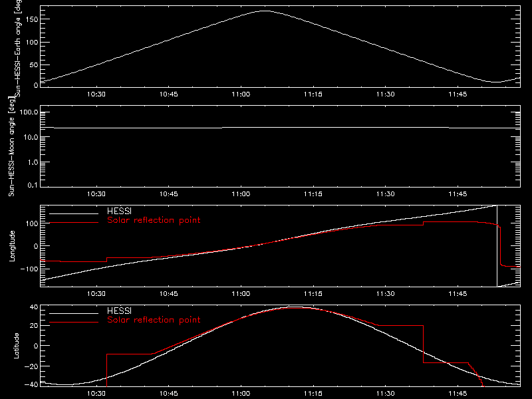Click white HESSI legend line in Longitude plot
Screen dimensions: 532x399
click(74, 213)
